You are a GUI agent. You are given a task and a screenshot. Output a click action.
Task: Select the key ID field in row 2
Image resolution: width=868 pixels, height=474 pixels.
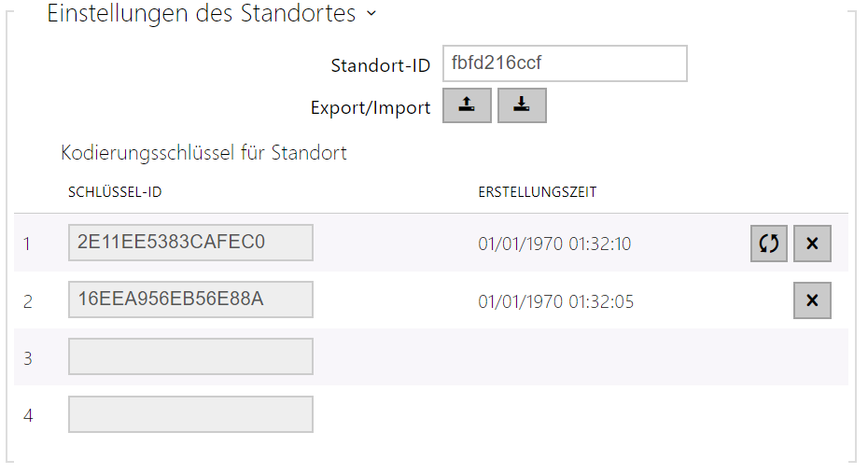190,300
